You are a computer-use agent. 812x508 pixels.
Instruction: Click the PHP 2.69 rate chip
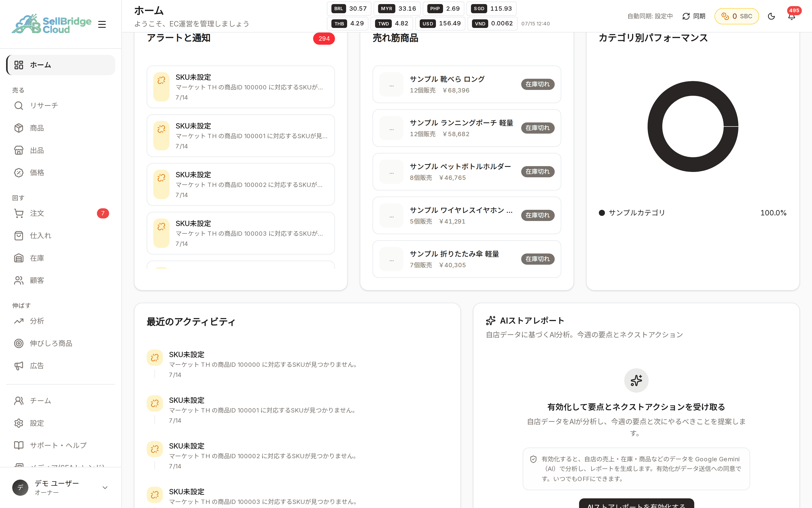444,9
